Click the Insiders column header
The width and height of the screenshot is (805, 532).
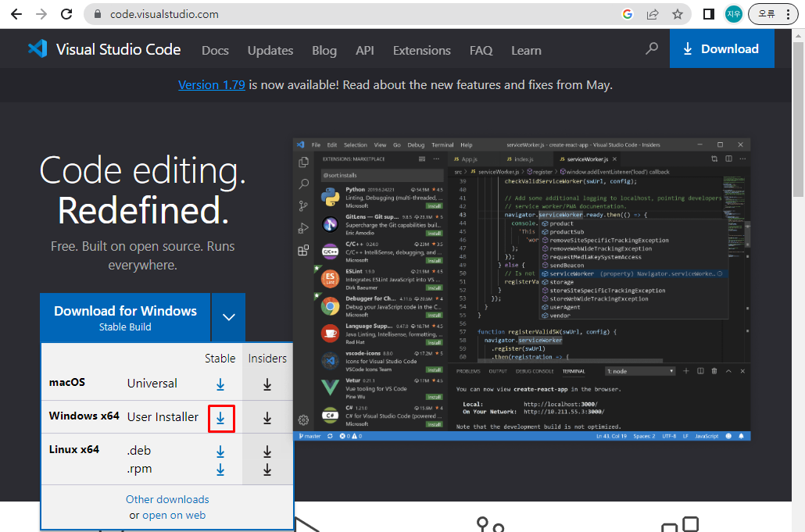pos(267,358)
